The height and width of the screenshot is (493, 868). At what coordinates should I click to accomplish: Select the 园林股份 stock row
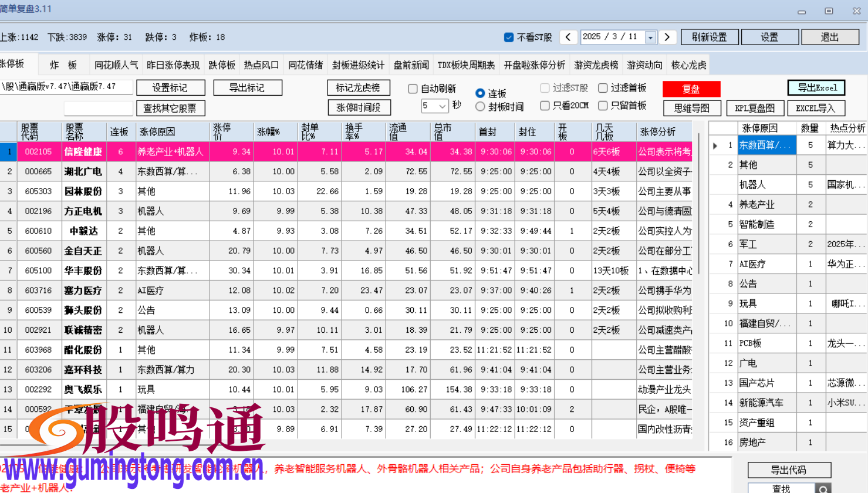tap(346, 191)
